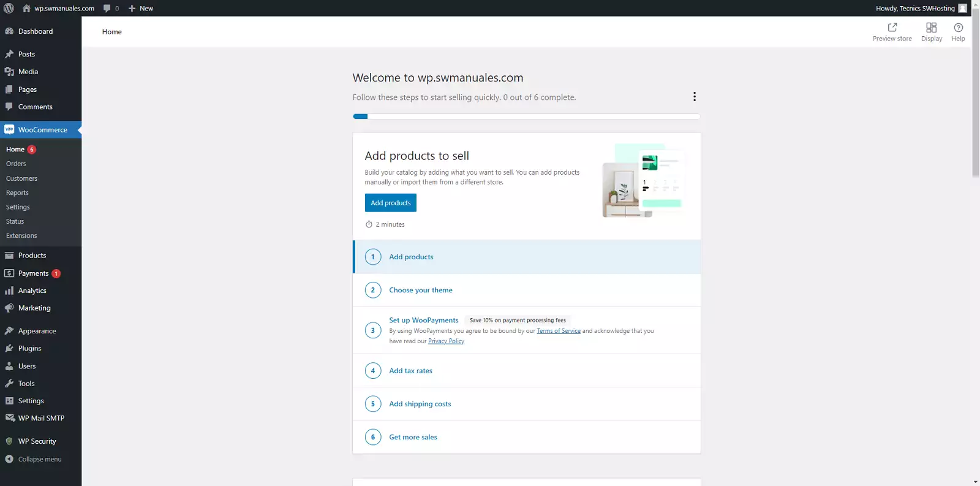Expand the Add tax rates step
980x486 pixels.
tap(410, 371)
